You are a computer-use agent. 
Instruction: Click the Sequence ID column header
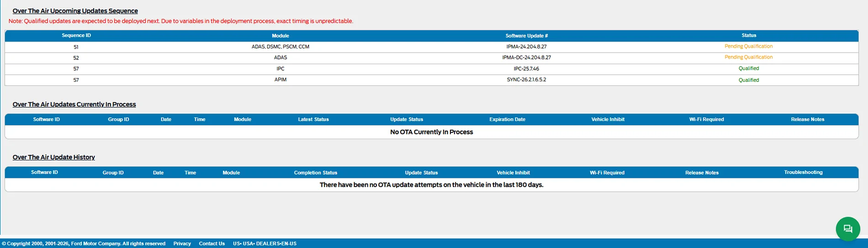[x=76, y=35]
